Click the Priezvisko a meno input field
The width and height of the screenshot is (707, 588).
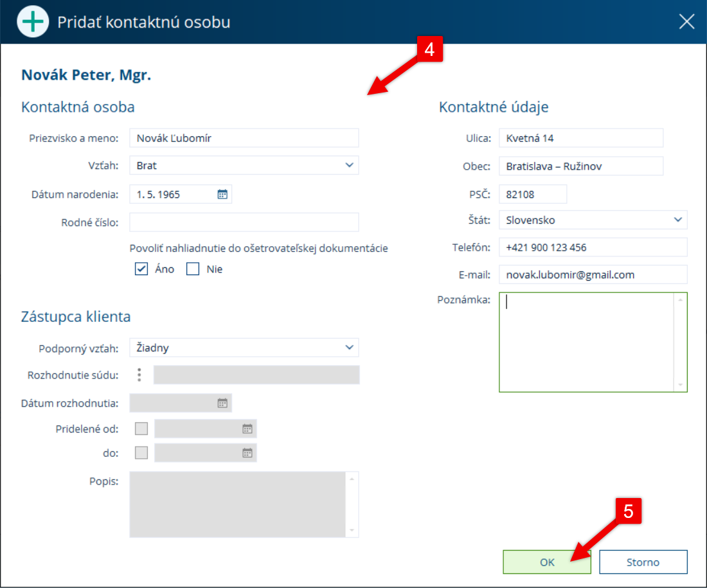244,138
